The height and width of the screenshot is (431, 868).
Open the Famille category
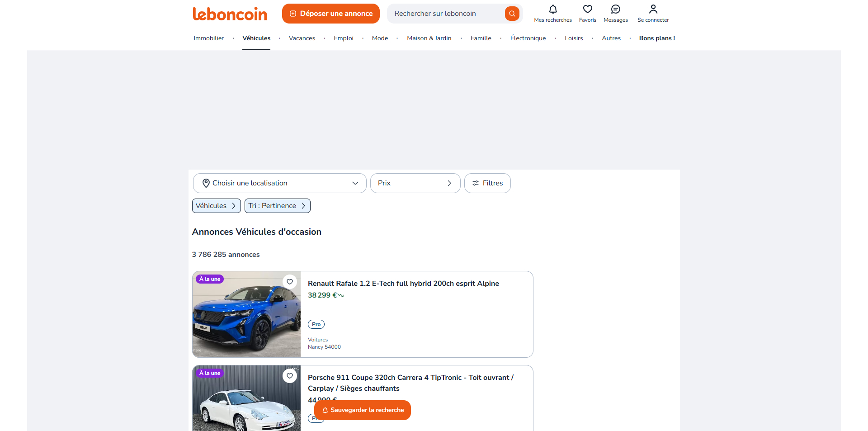(x=481, y=38)
